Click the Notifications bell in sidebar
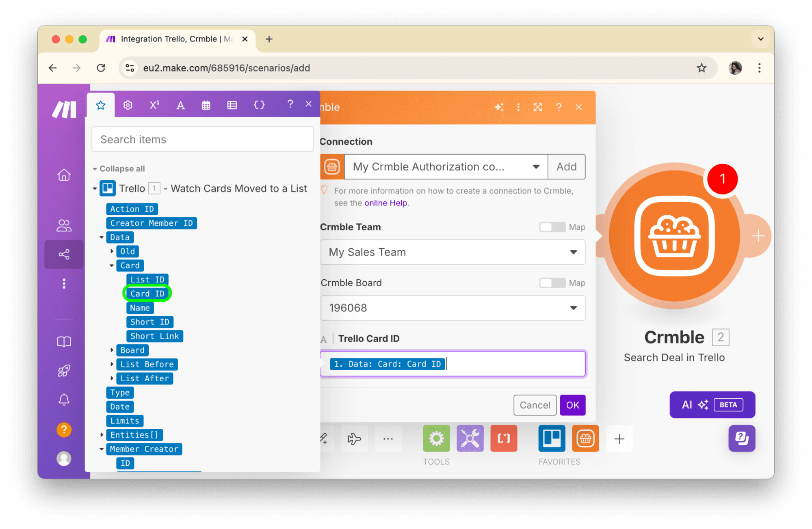 tap(64, 400)
